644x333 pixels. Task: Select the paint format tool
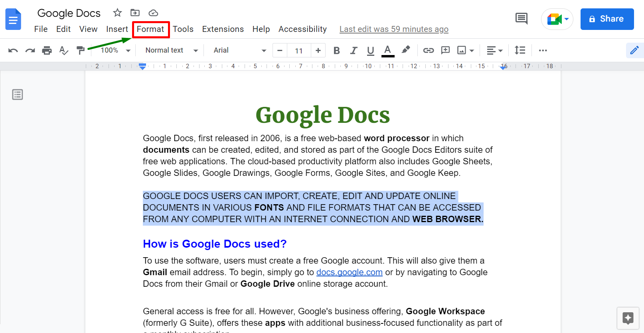pyautogui.click(x=81, y=50)
